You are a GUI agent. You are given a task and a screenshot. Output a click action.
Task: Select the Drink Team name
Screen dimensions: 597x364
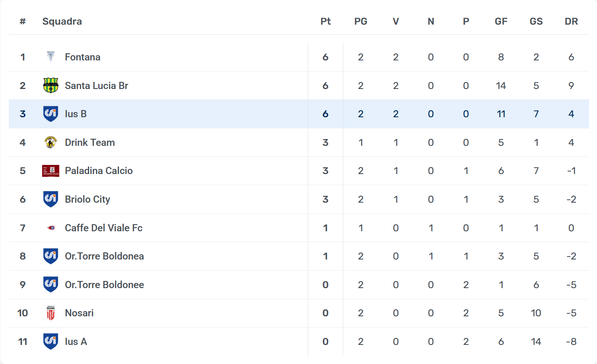pyautogui.click(x=90, y=143)
